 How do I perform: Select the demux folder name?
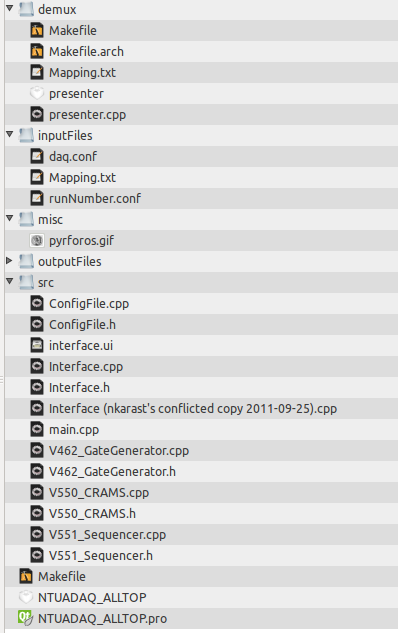point(57,9)
